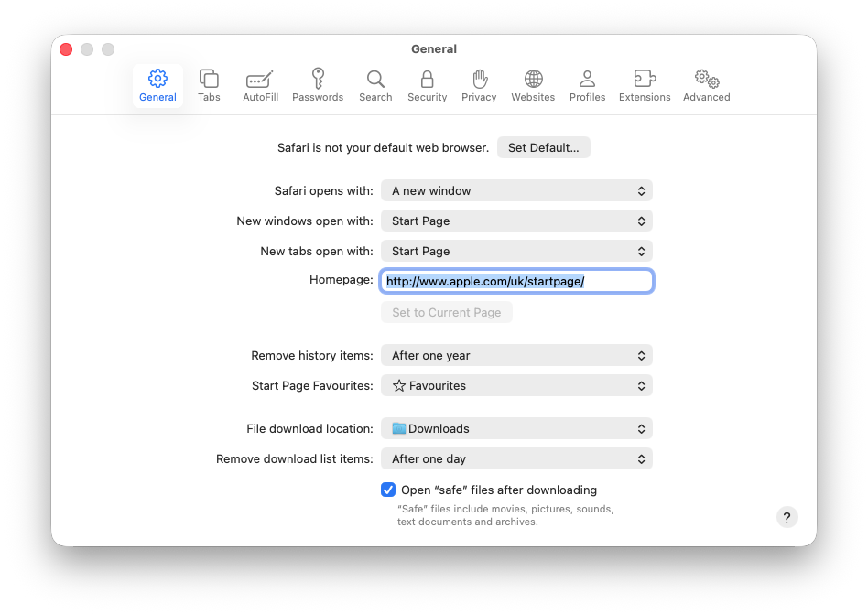Click the "Remove download list items:" label
The height and width of the screenshot is (614, 868).
pos(295,459)
